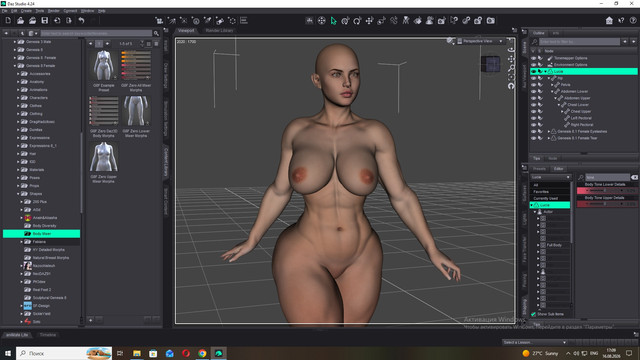The height and width of the screenshot is (360, 640).
Task: Click the content library search magnifier icon
Action: tap(156, 33)
